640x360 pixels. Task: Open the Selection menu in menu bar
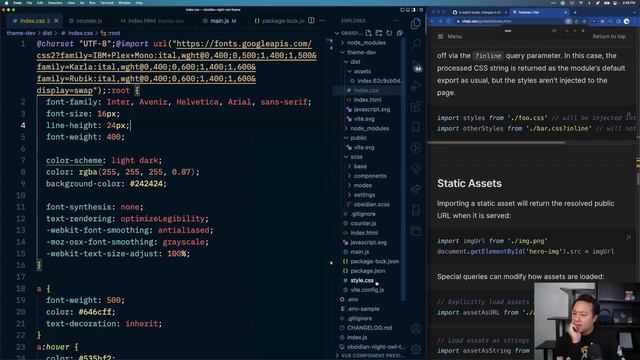point(55,3)
